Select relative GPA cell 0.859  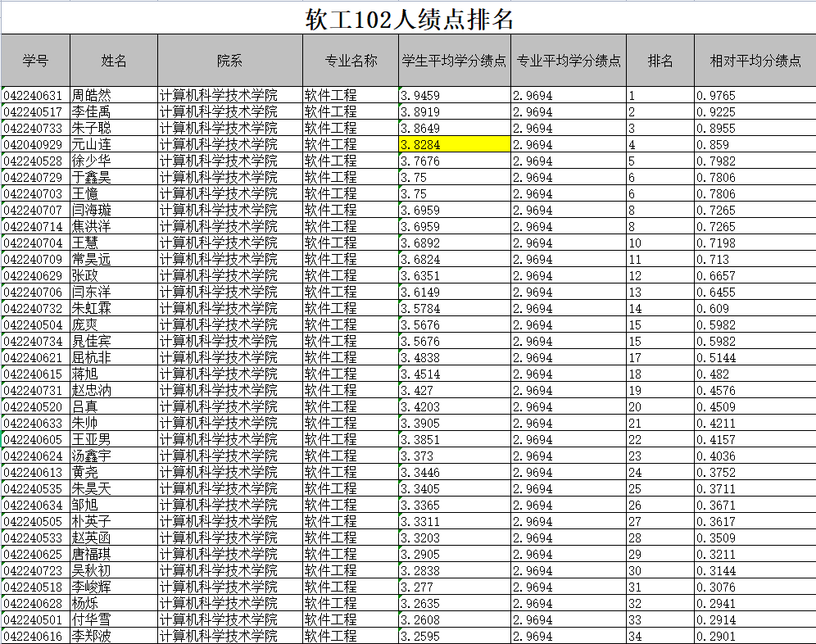click(x=755, y=144)
